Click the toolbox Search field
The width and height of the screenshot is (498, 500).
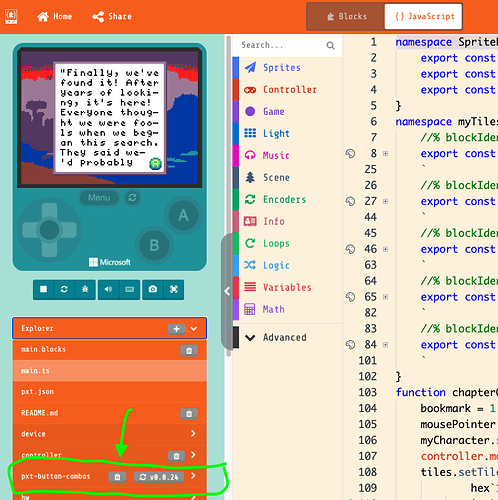(x=282, y=45)
